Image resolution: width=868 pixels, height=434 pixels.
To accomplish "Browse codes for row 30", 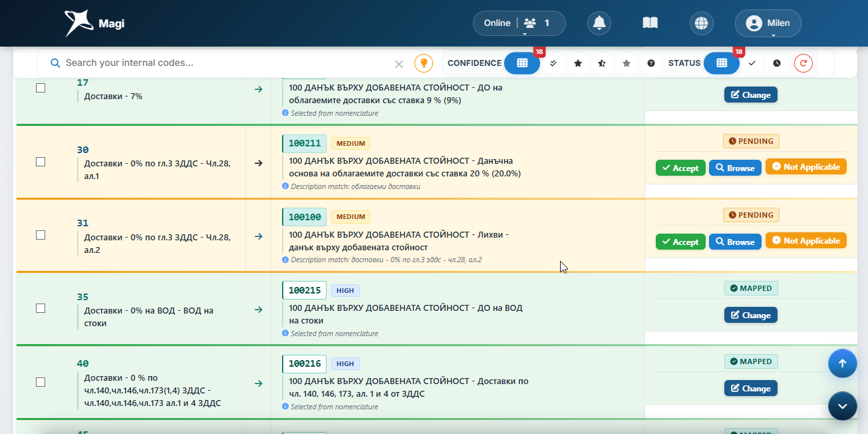I will click(x=735, y=168).
